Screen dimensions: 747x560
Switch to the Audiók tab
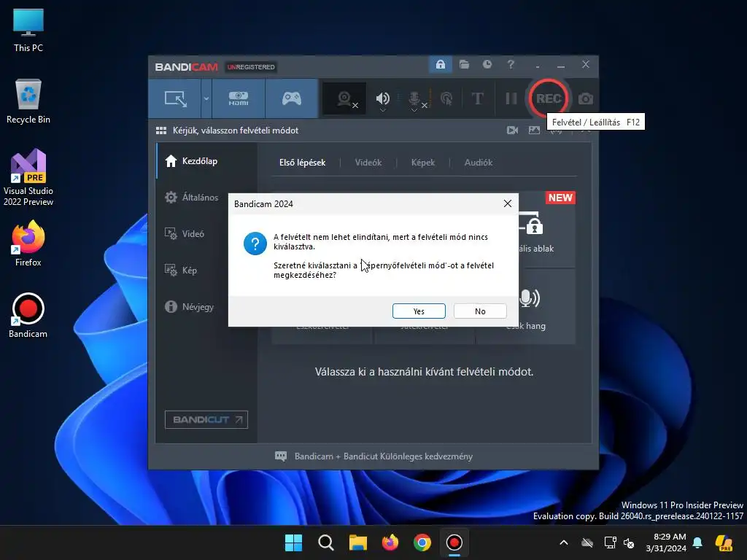[479, 163]
